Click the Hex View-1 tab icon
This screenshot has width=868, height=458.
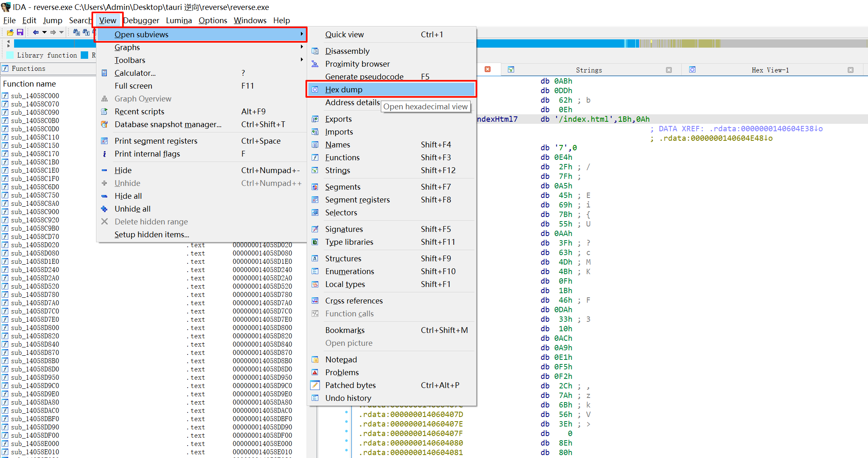pyautogui.click(x=692, y=70)
